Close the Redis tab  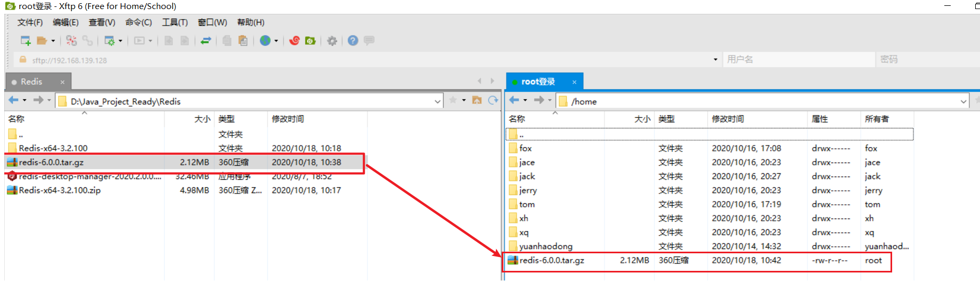62,82
